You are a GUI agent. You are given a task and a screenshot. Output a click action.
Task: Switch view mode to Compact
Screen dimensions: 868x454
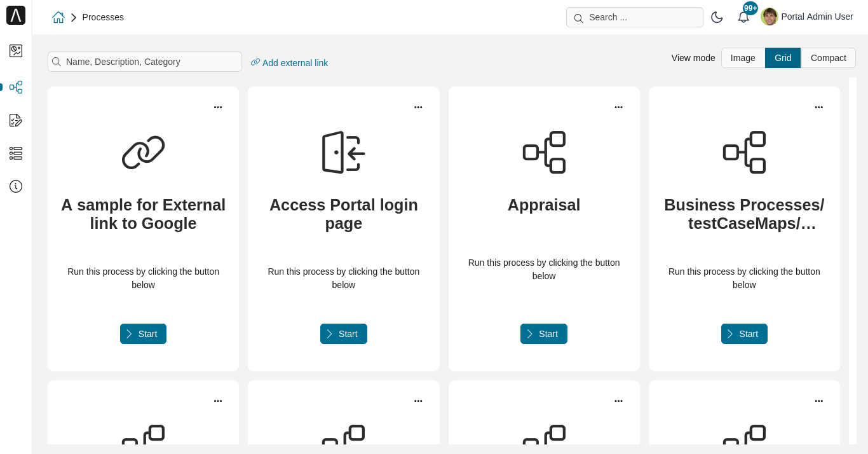coord(829,58)
